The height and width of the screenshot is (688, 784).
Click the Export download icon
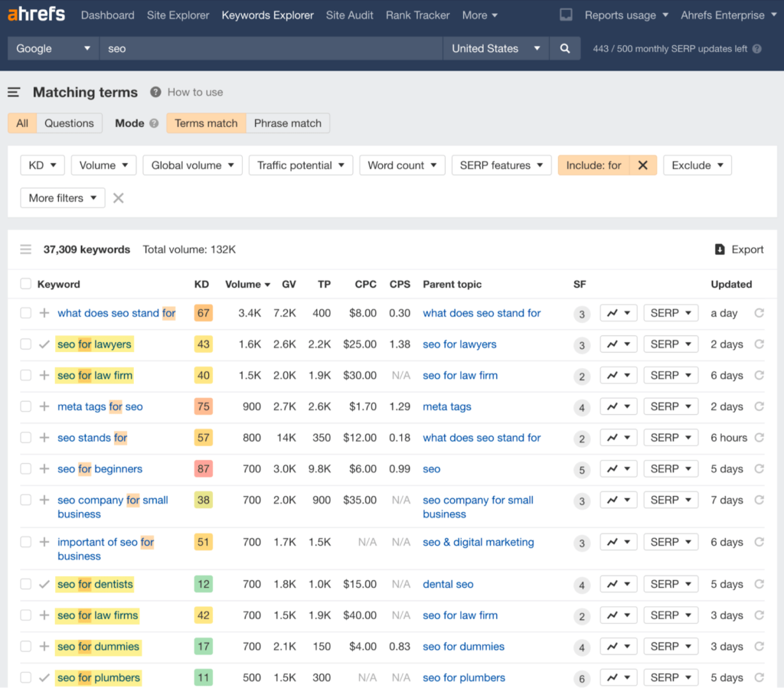720,249
